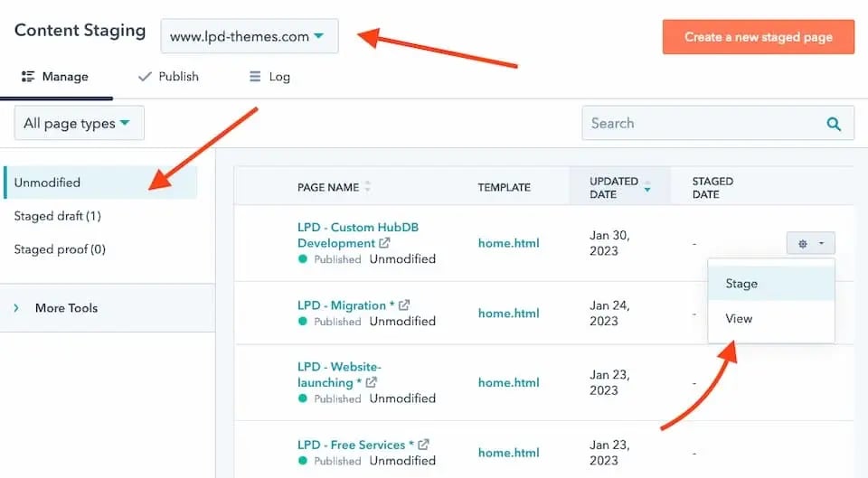Screen dimensions: 868x478
Task: Open LPD - Website-launching page link
Action: pyautogui.click(x=339, y=375)
